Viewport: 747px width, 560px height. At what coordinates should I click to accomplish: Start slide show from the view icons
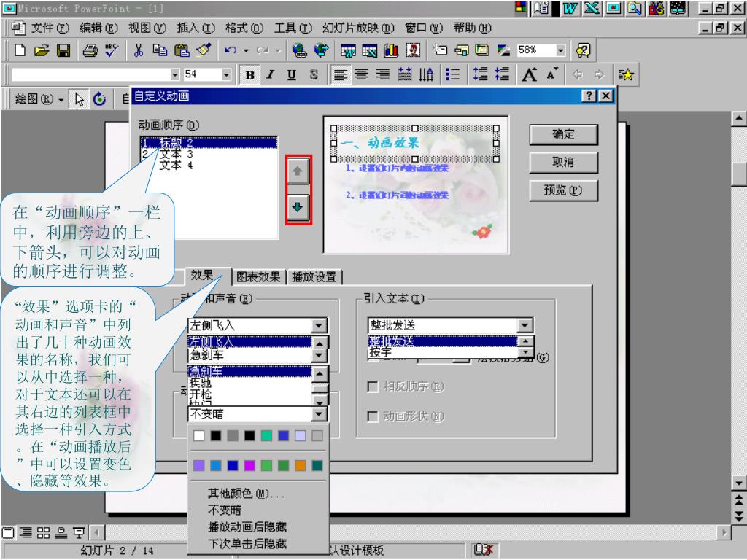click(x=79, y=532)
